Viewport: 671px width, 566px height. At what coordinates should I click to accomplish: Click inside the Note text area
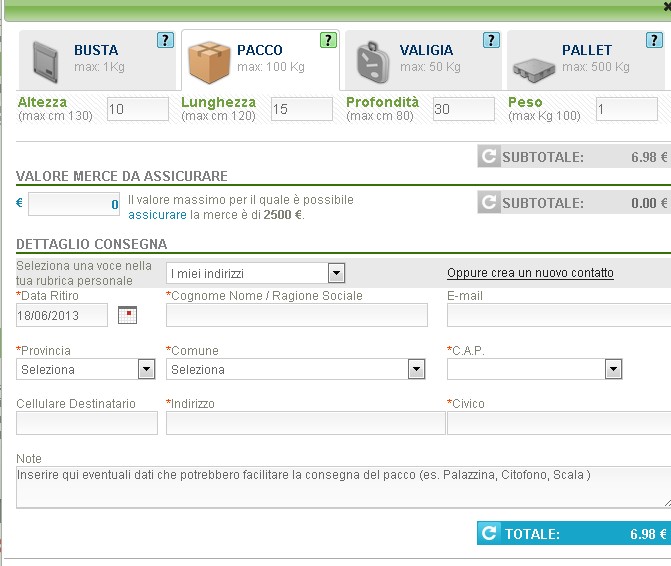(x=344, y=487)
